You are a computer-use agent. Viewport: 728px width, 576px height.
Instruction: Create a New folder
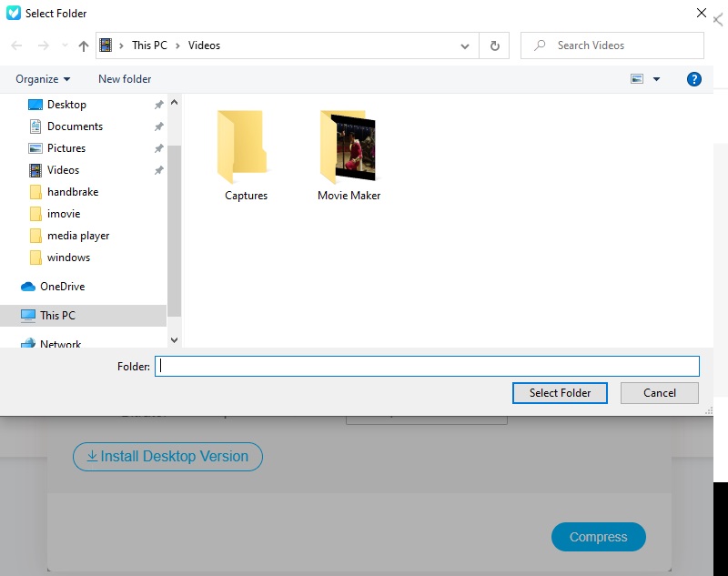(x=125, y=79)
